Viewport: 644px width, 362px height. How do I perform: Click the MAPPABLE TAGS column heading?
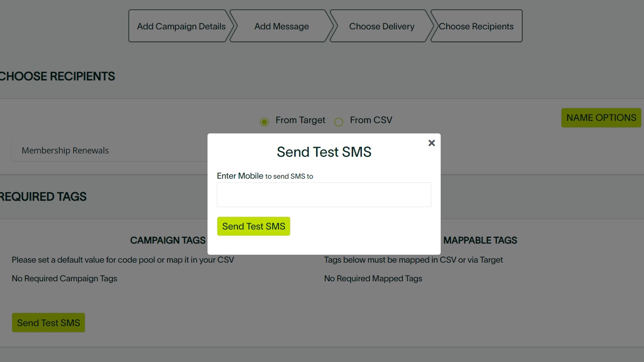(481, 240)
